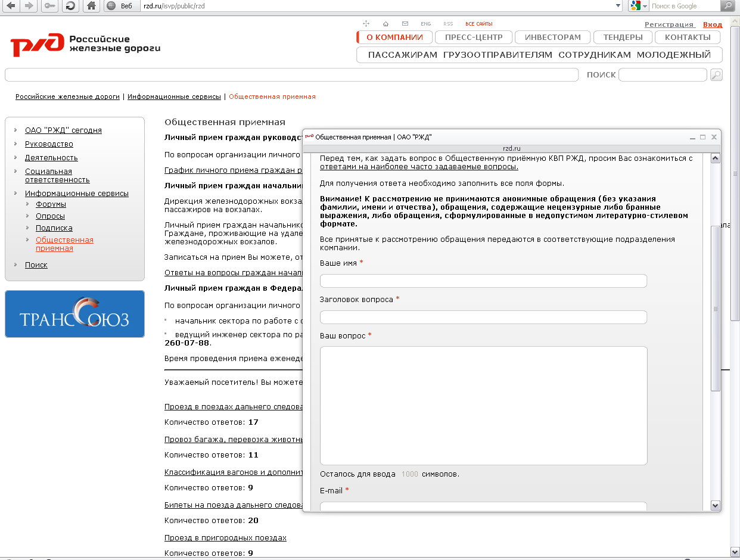Open the browser Home page icon
This screenshot has height=560, width=740.
91,6
